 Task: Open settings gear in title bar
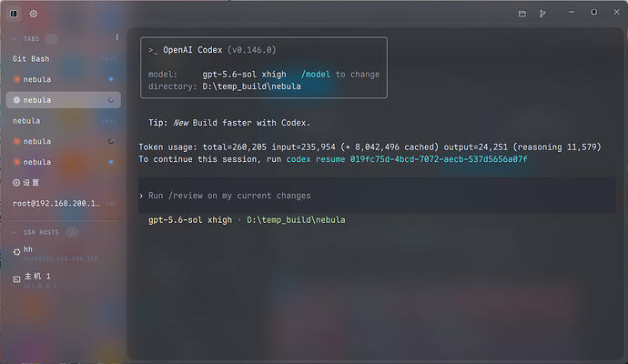point(34,14)
